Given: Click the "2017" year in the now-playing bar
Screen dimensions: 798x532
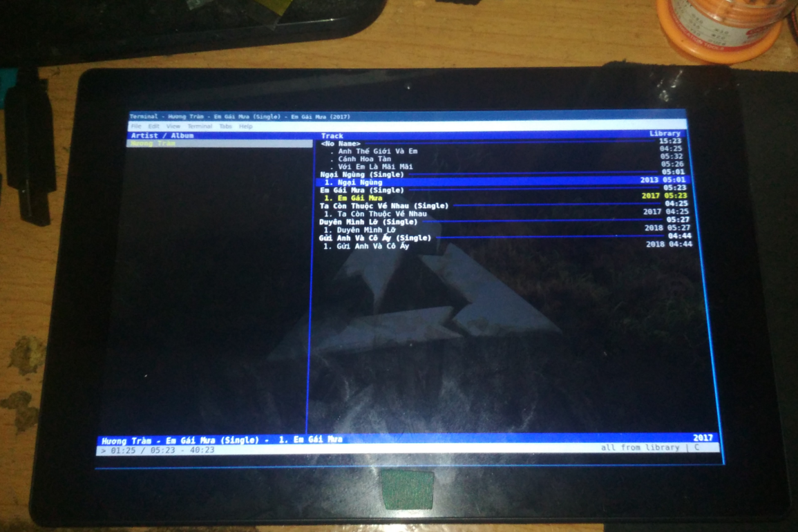Looking at the screenshot, I should pos(703,438).
